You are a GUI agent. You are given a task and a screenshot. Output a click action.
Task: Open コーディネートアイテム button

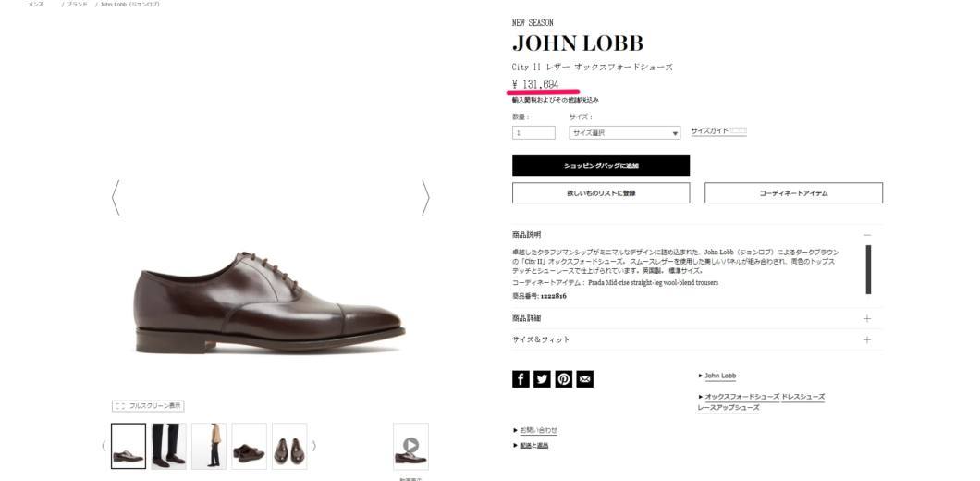pos(794,193)
